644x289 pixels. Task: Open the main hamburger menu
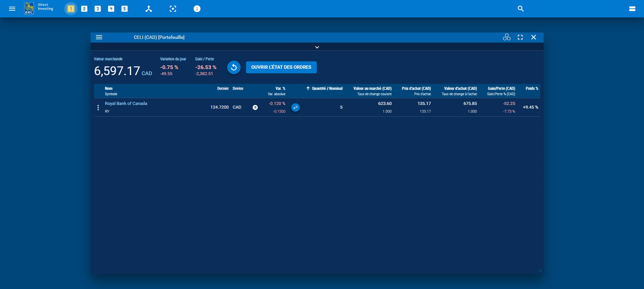pos(12,9)
